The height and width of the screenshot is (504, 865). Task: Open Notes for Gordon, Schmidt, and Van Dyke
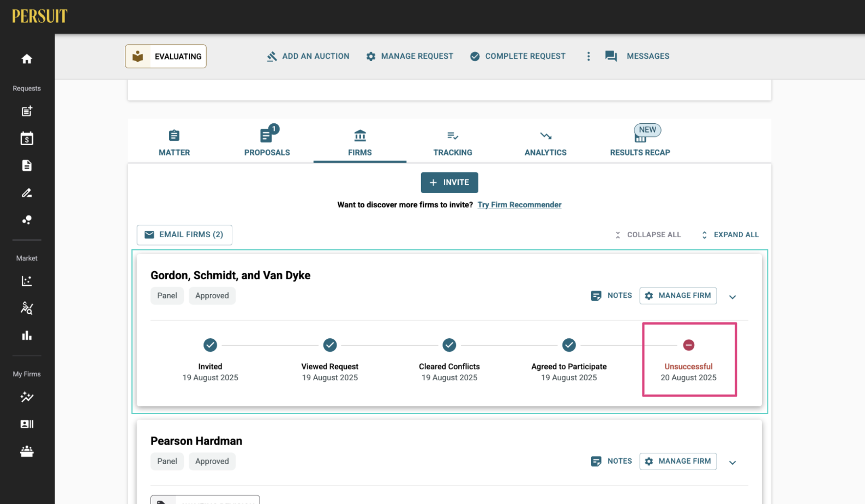[611, 296]
